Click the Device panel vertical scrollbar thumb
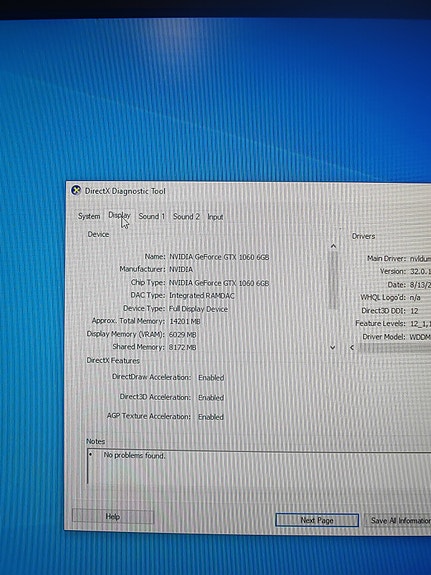 click(x=333, y=280)
